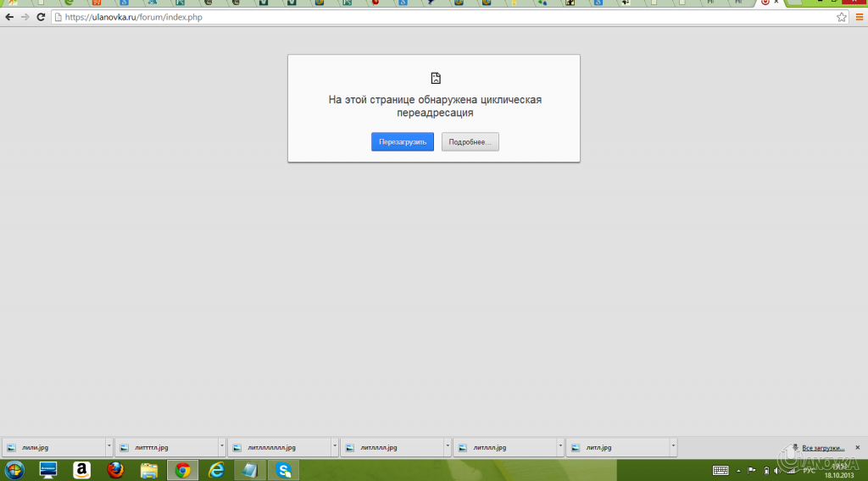Click the Windows Start button
This screenshot has height=481, width=868.
click(14, 470)
